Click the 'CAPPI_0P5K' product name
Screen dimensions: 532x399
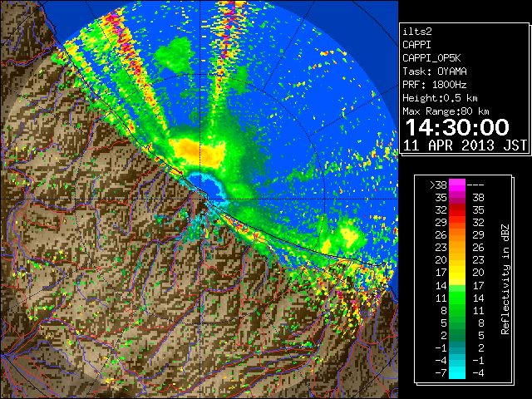click(431, 58)
